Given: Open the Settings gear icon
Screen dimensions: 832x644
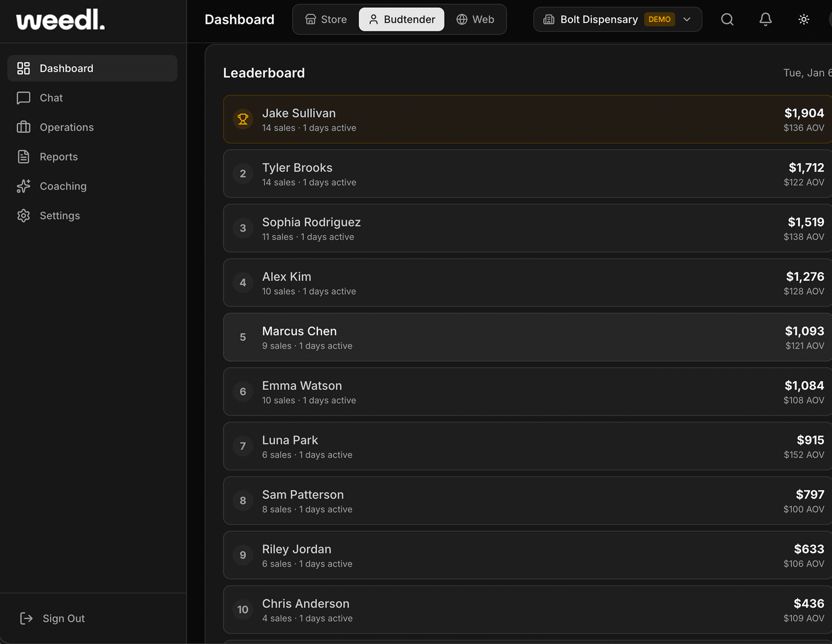Looking at the screenshot, I should click(x=24, y=215).
